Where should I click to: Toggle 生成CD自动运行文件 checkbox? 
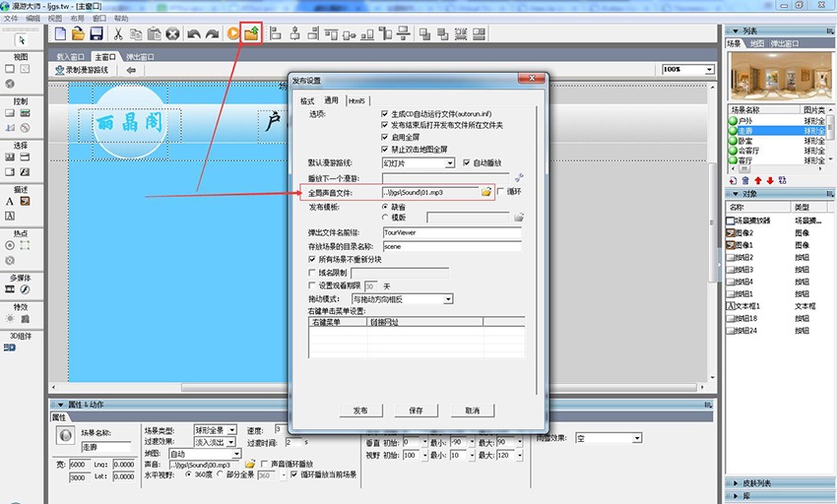pyautogui.click(x=386, y=114)
